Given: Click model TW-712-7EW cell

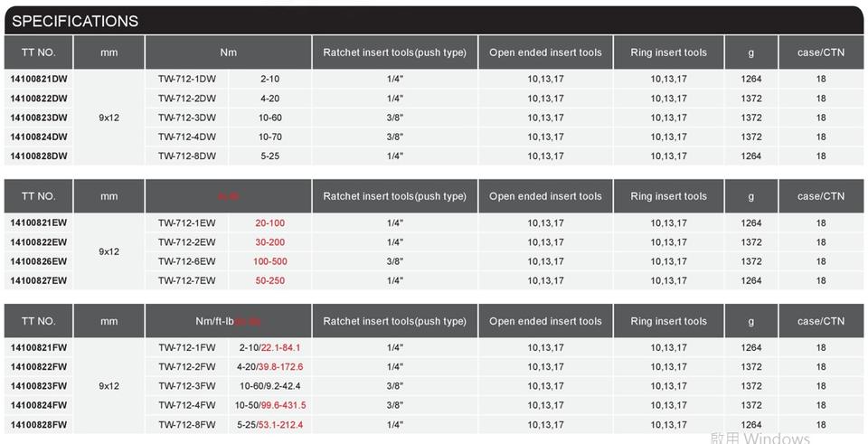Looking at the screenshot, I should pos(187,281).
